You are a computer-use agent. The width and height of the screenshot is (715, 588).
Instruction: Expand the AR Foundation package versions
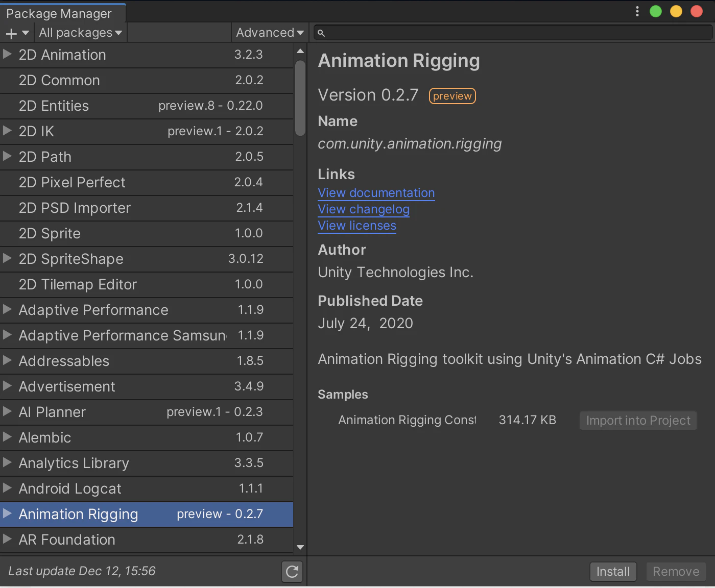tap(7, 539)
